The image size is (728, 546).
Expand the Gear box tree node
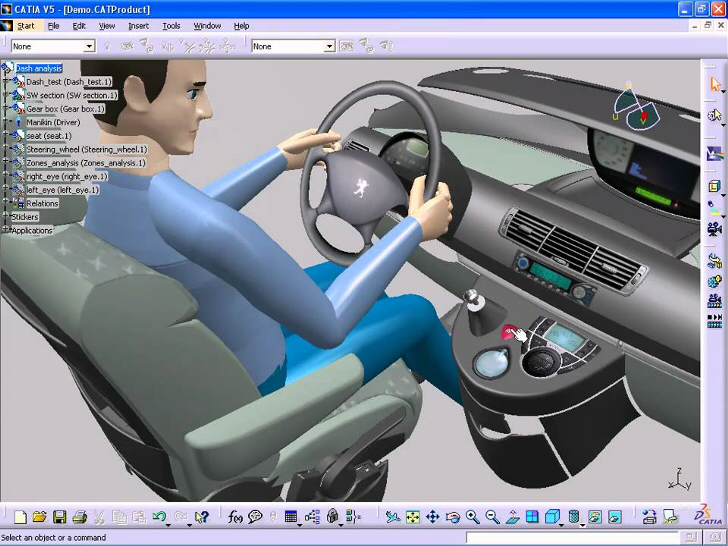pos(6,108)
